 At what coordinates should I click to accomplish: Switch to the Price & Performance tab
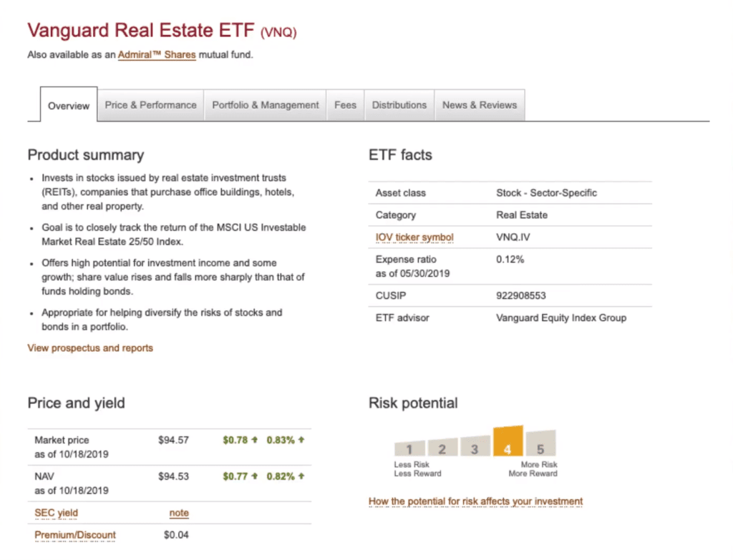pos(150,105)
